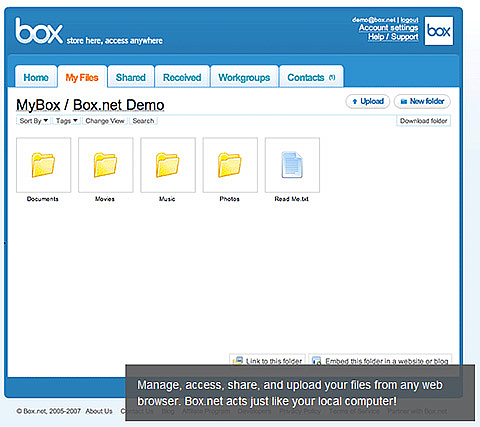The image size is (480, 427).
Task: Switch to the Contacts tab
Action: (x=311, y=77)
